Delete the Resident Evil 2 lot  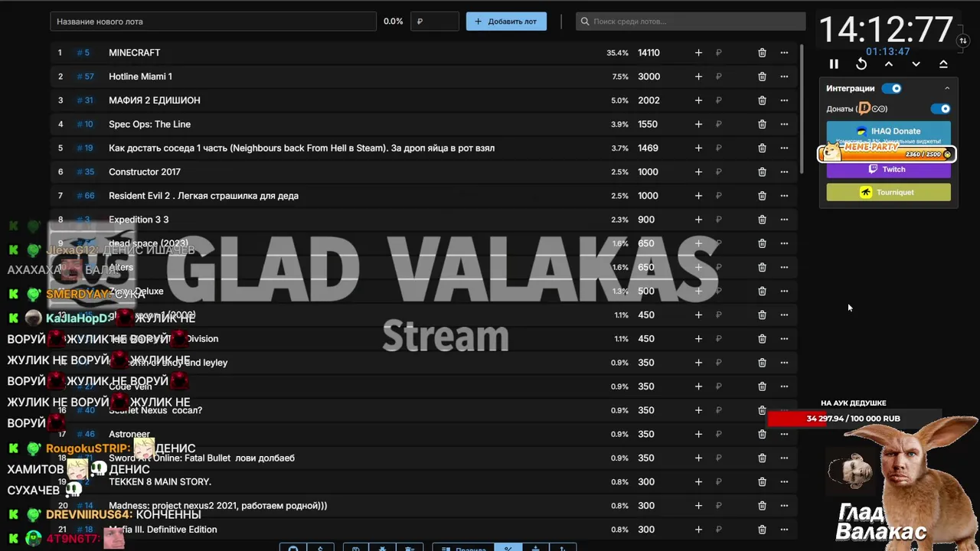coord(762,196)
